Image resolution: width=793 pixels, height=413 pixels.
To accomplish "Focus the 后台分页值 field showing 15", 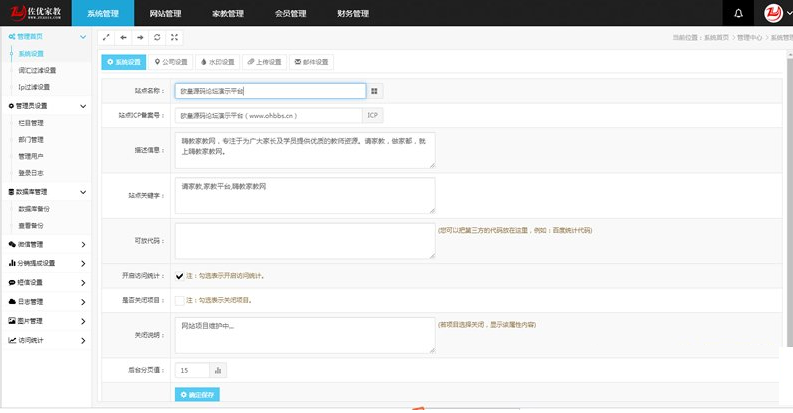I will (x=192, y=371).
